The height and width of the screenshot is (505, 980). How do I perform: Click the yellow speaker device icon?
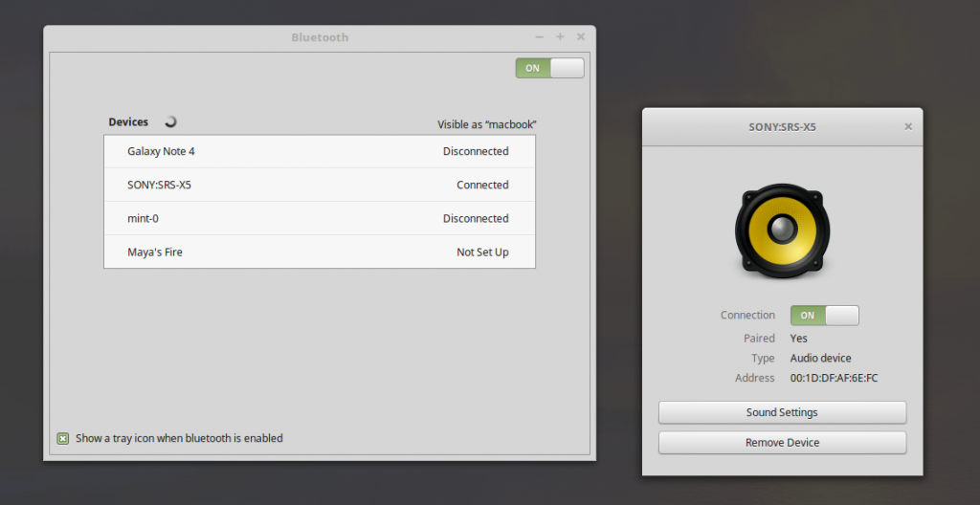(x=783, y=231)
